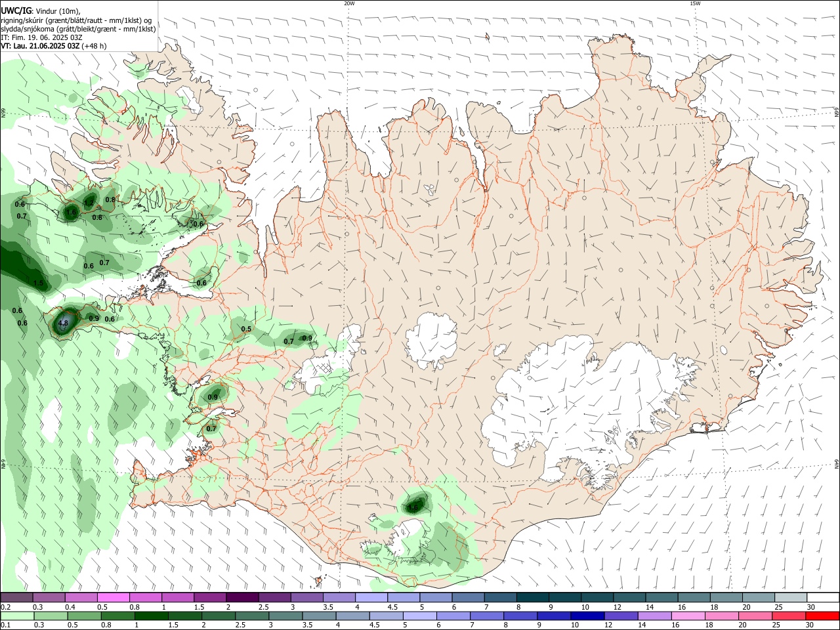Click the 1.6 value near the southern glacier
This screenshot has width=840, height=630.
pos(413,507)
